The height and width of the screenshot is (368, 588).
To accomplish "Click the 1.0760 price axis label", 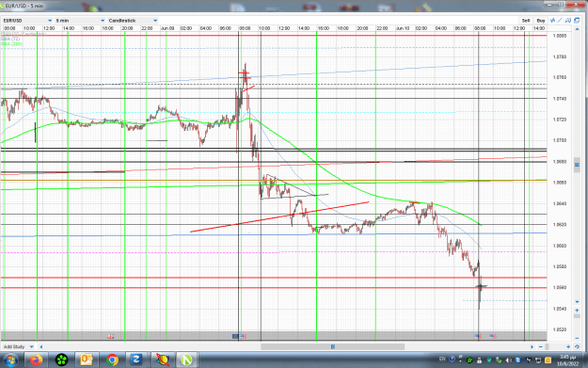I will (560, 77).
